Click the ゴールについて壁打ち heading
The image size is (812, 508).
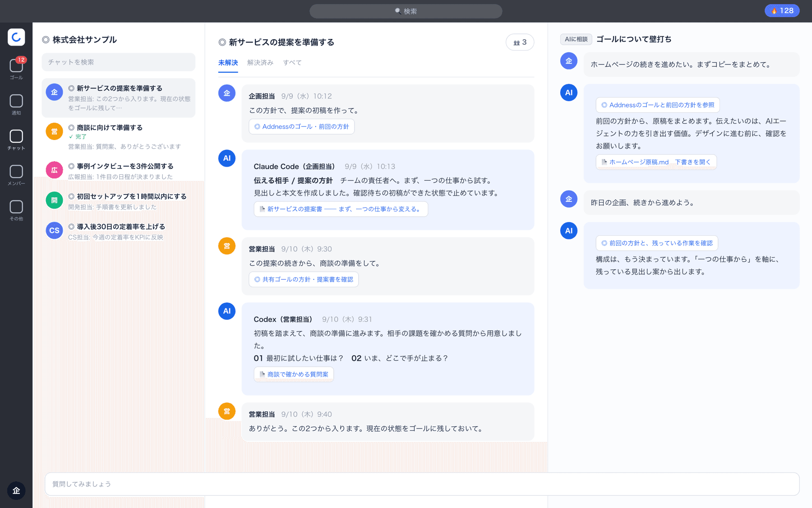point(634,39)
